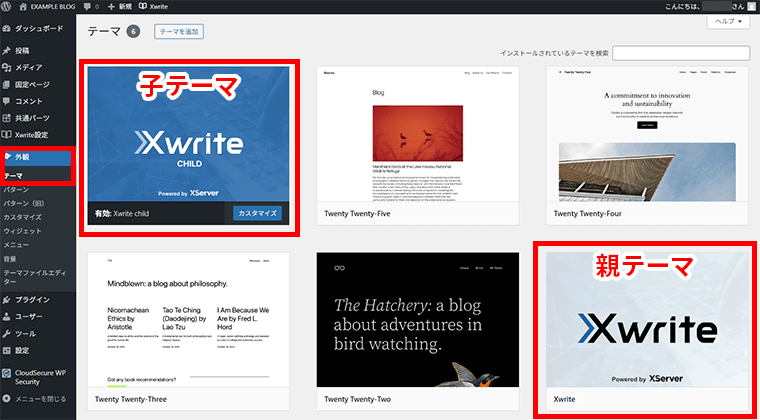Click the 設定 sliders icon

[x=6, y=350]
